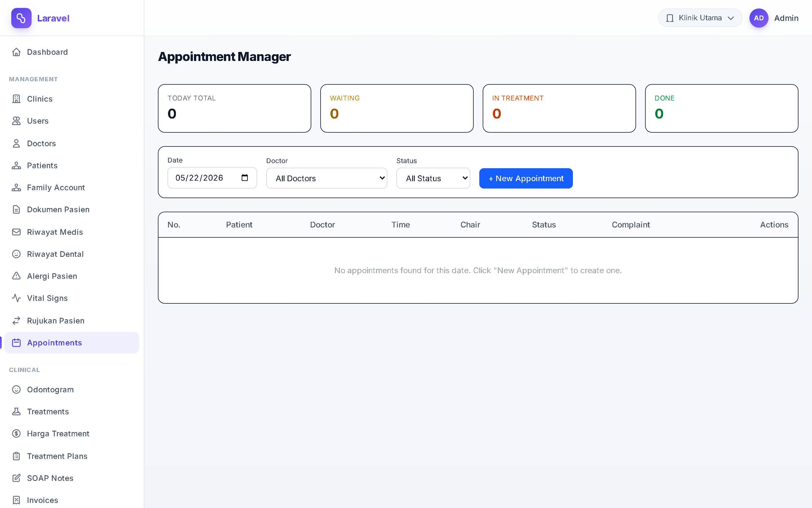Open the All Doctors dropdown
Screen dimensions: 812x508
pyautogui.click(x=326, y=178)
